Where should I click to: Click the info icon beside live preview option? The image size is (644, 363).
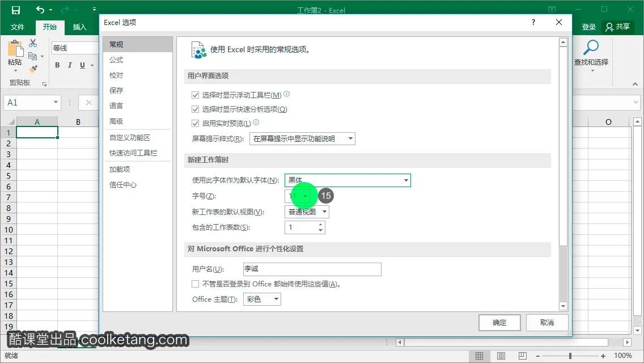tap(256, 122)
